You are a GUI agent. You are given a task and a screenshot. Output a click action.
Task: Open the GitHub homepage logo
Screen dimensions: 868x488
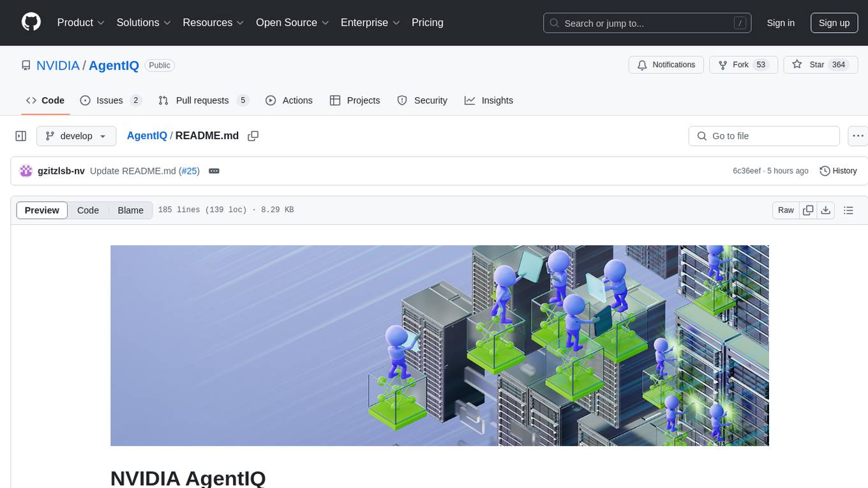click(31, 22)
